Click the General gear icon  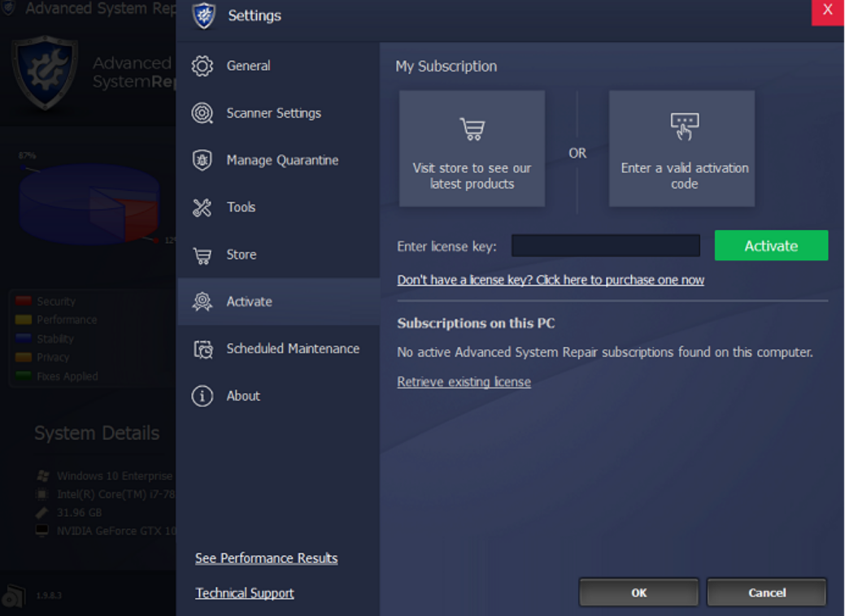coord(202,66)
